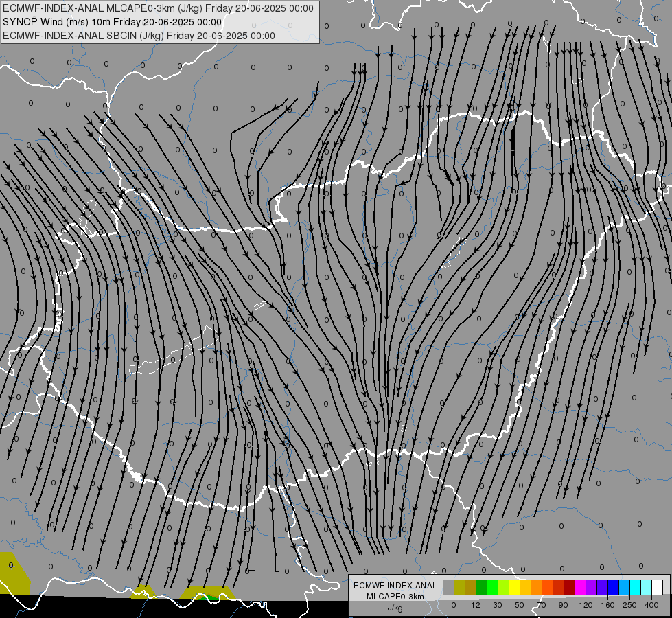The height and width of the screenshot is (618, 672).
Task: Select the olive-yellow legend swatch
Action: pyautogui.click(x=459, y=588)
